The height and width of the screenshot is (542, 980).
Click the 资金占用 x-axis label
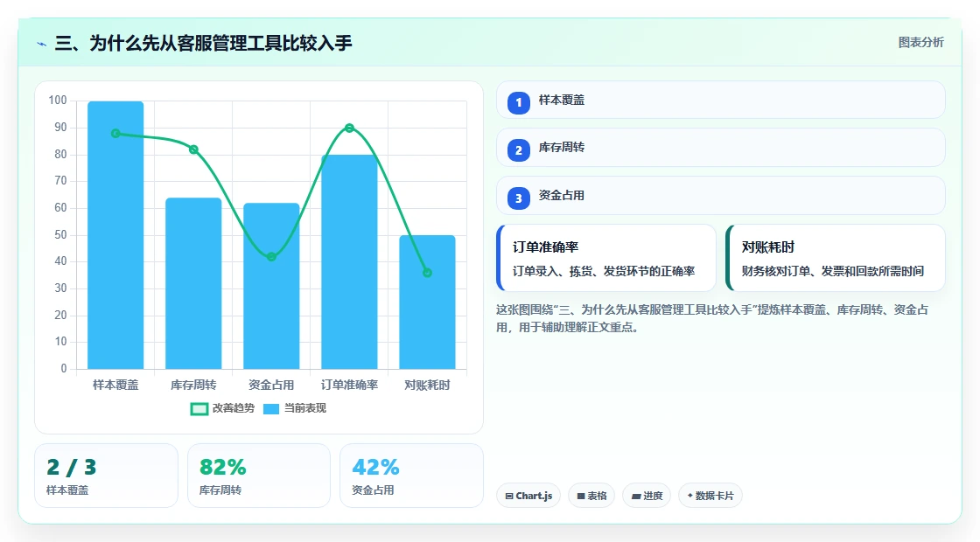tap(271, 386)
